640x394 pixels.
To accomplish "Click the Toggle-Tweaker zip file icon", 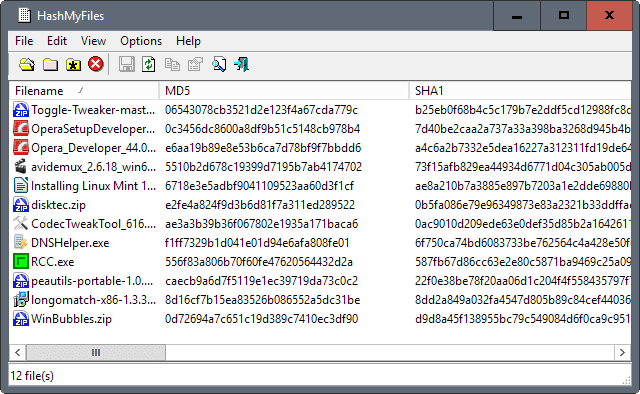I will (x=20, y=110).
